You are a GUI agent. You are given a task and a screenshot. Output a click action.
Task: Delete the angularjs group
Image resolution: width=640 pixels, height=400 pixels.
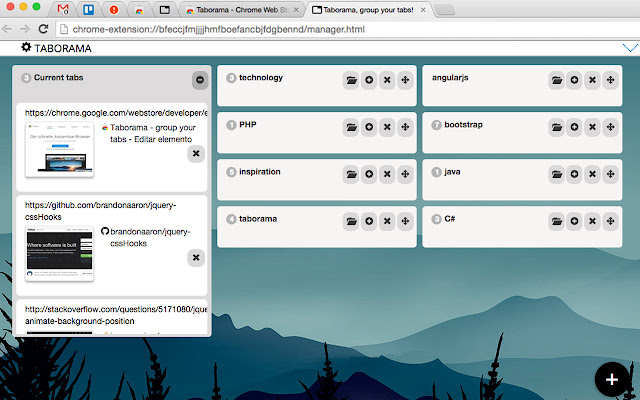tap(592, 80)
